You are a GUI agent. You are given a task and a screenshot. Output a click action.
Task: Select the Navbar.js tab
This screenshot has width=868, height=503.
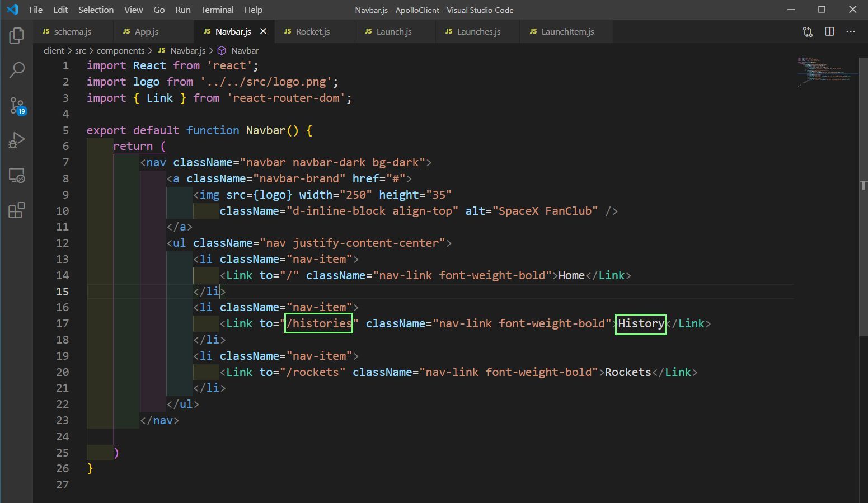pos(233,32)
